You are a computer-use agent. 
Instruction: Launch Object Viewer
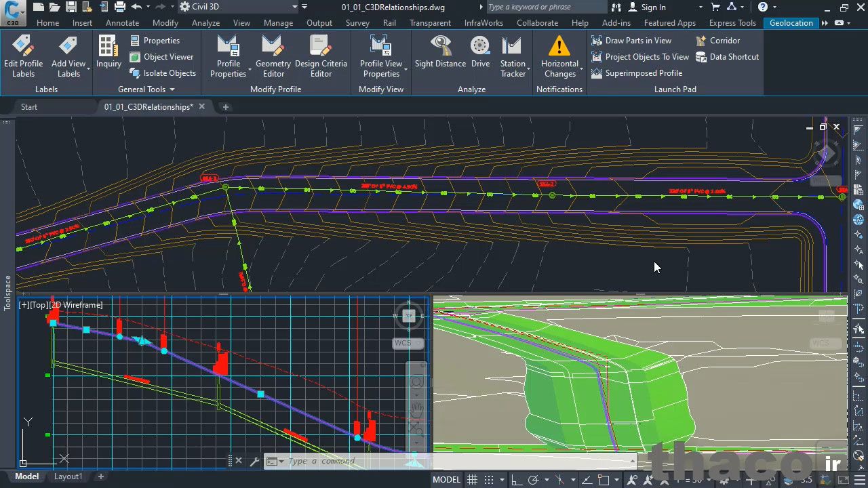coord(161,57)
